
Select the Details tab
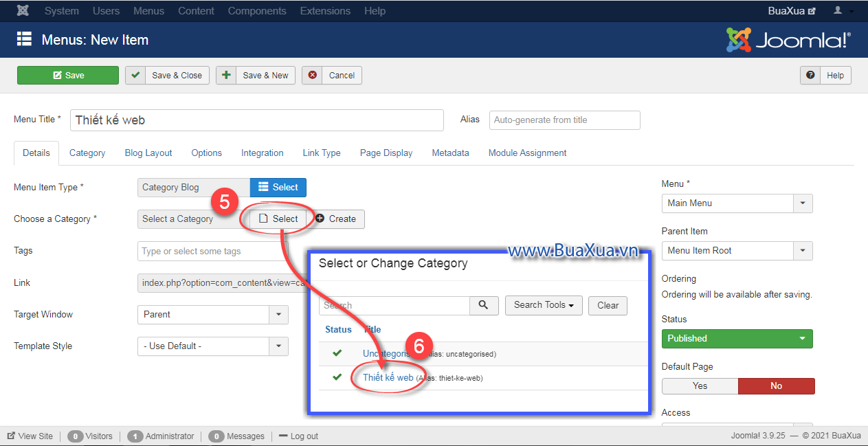pos(36,153)
